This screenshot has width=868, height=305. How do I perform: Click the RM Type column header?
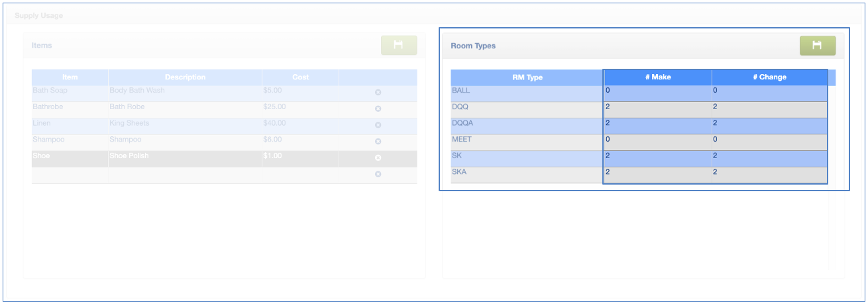click(527, 77)
